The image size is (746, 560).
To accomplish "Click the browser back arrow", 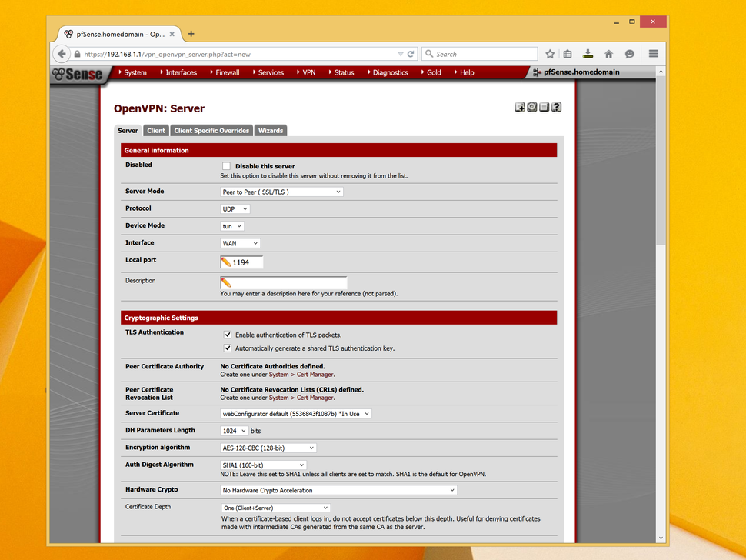I will pos(62,54).
